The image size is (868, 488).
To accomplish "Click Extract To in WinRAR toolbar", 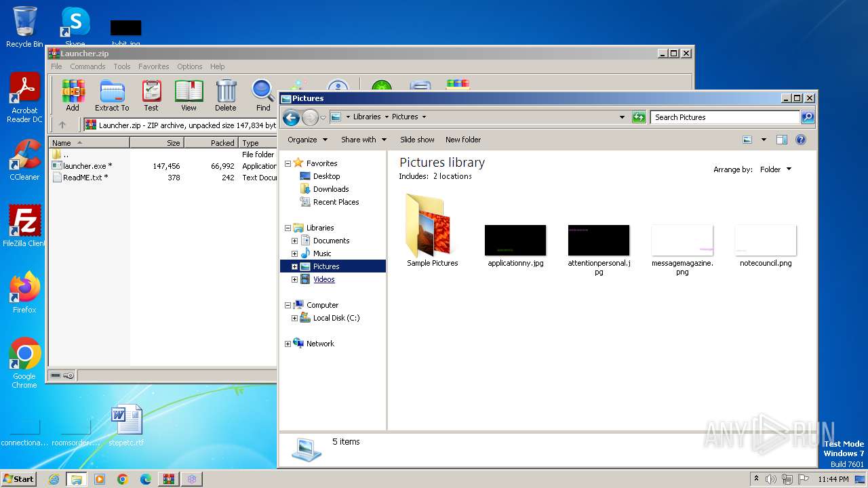I will pos(112,95).
